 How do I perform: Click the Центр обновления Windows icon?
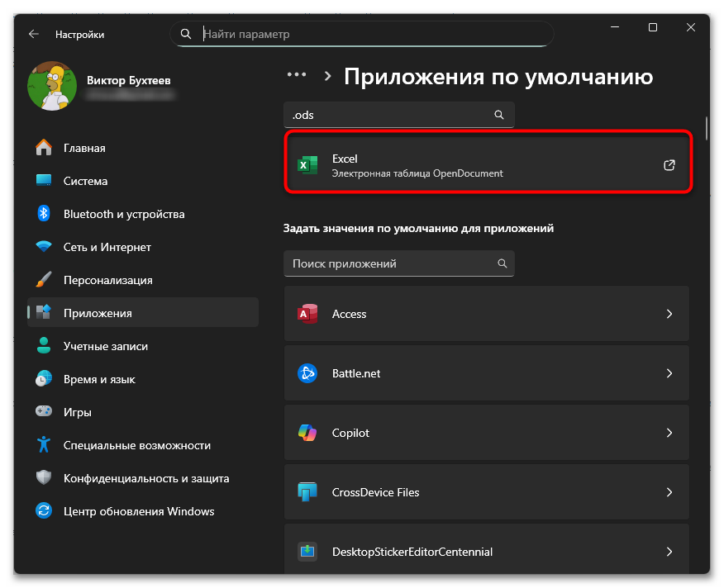coord(43,511)
